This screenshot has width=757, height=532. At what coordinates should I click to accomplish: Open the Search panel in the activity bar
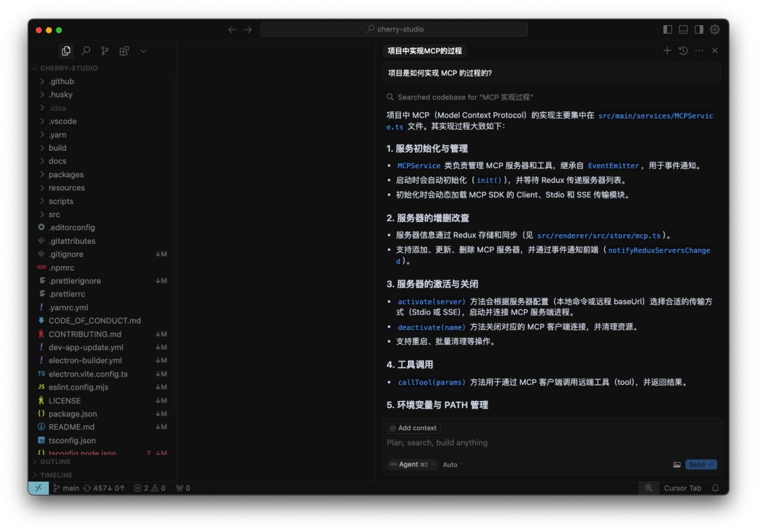tap(86, 50)
